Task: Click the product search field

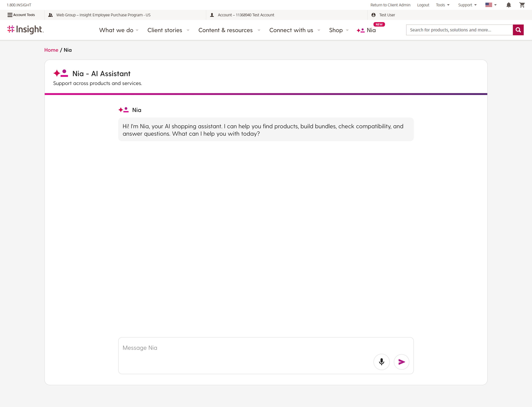Action: pyautogui.click(x=459, y=30)
